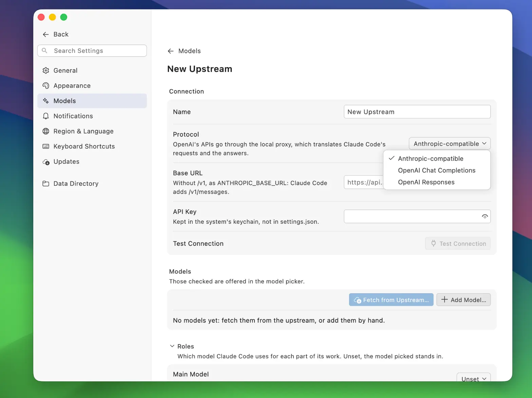Open General settings
The image size is (532, 398).
pos(92,71)
